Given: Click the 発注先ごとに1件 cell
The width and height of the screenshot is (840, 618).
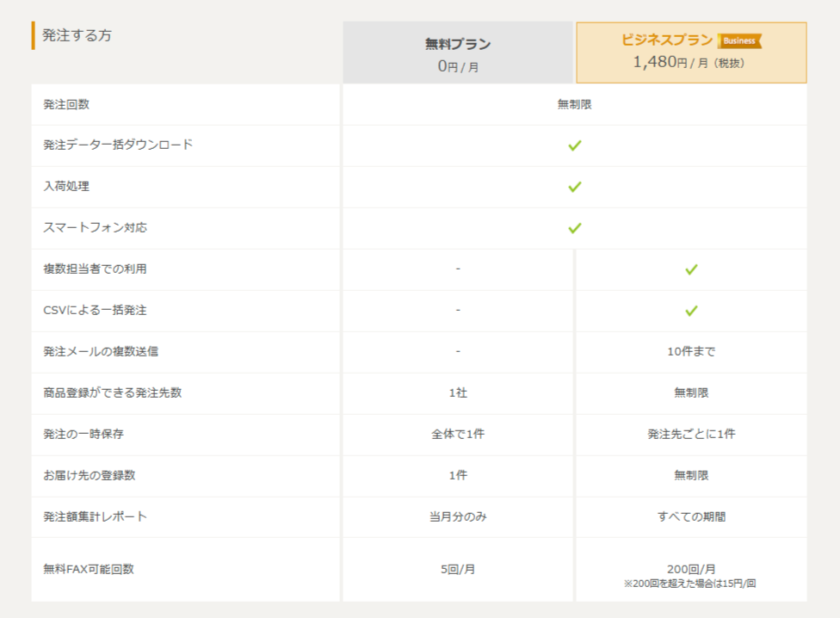Looking at the screenshot, I should 691,434.
